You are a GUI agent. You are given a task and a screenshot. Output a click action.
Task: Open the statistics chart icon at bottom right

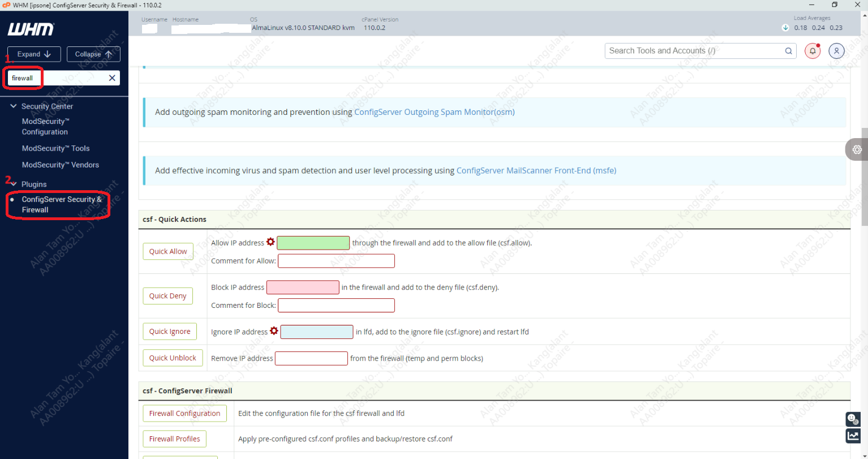tap(852, 435)
